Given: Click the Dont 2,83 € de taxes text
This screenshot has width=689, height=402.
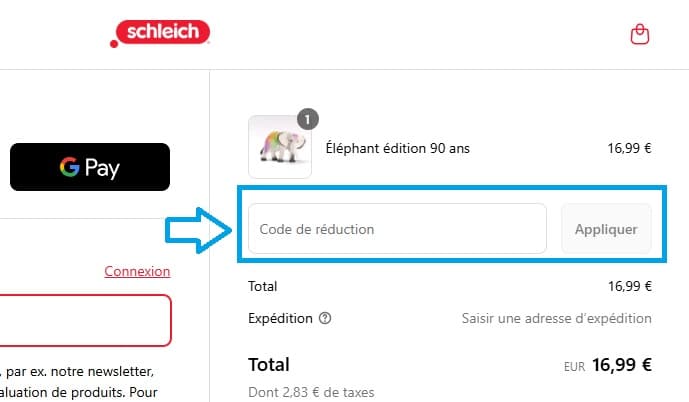Looking at the screenshot, I should [x=311, y=393].
